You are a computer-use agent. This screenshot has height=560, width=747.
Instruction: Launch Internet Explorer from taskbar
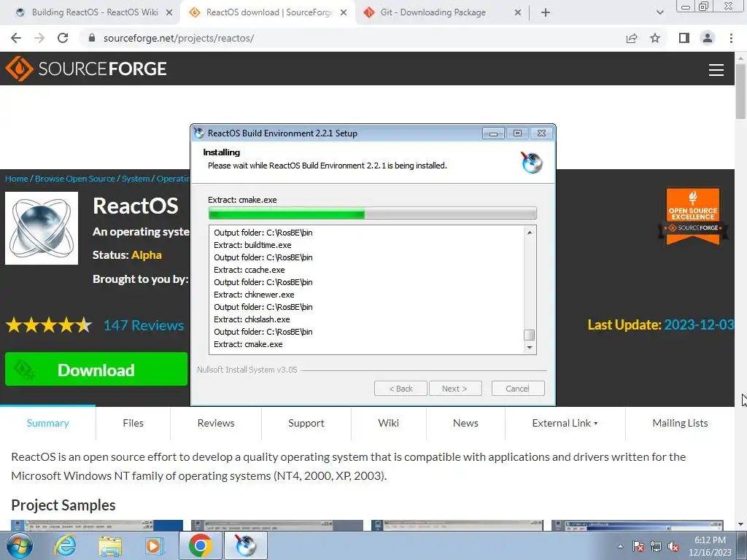coord(65,545)
